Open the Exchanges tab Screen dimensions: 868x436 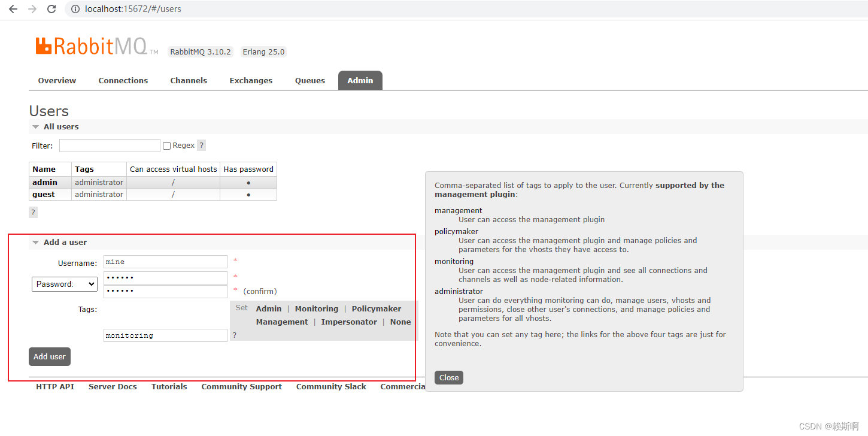pyautogui.click(x=251, y=81)
